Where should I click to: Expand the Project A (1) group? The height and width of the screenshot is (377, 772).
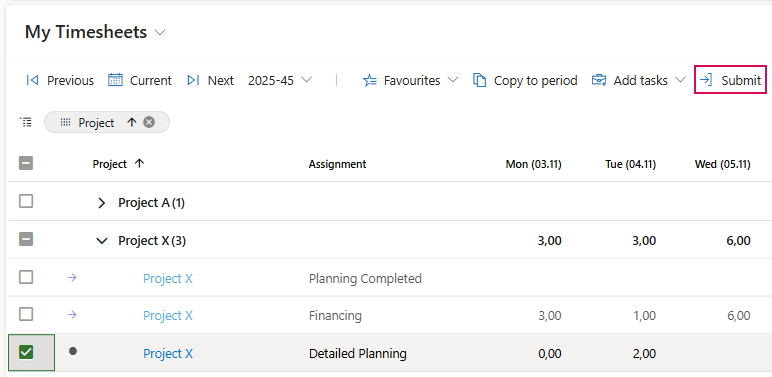[101, 203]
